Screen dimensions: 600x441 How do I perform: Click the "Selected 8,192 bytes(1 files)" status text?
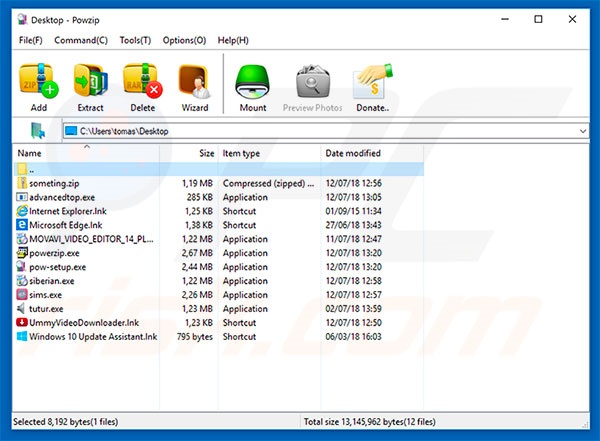click(x=66, y=421)
